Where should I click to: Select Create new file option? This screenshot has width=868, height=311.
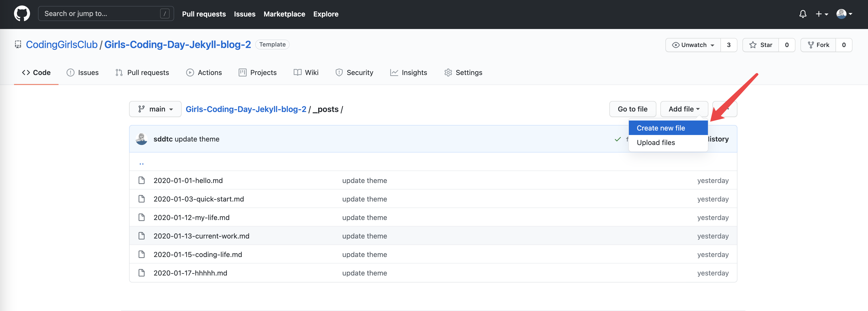pos(660,128)
